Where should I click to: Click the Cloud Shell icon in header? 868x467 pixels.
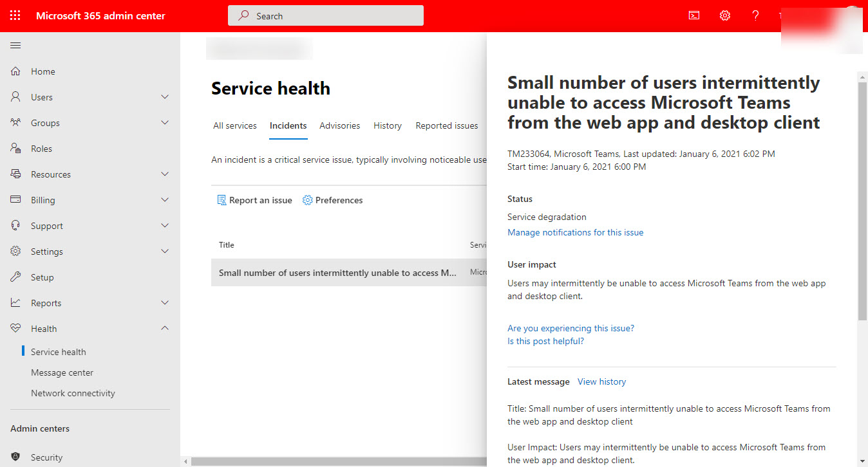pyautogui.click(x=694, y=15)
